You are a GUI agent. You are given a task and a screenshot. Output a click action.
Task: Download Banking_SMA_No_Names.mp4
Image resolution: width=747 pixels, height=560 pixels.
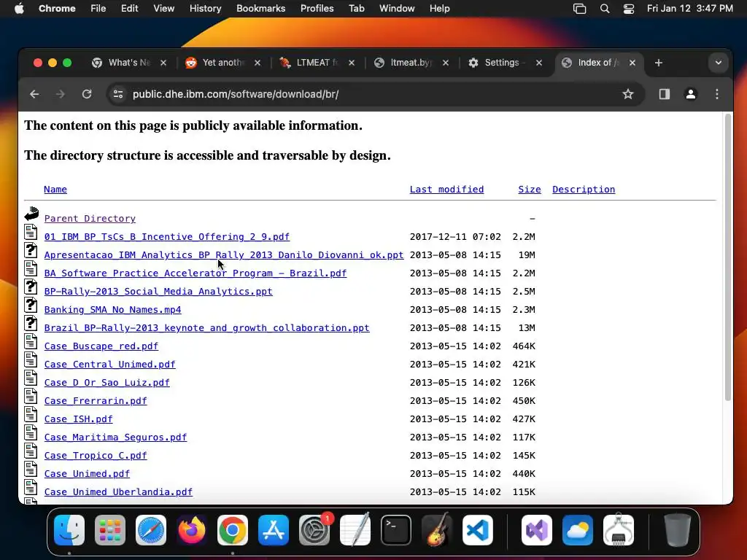click(x=113, y=310)
